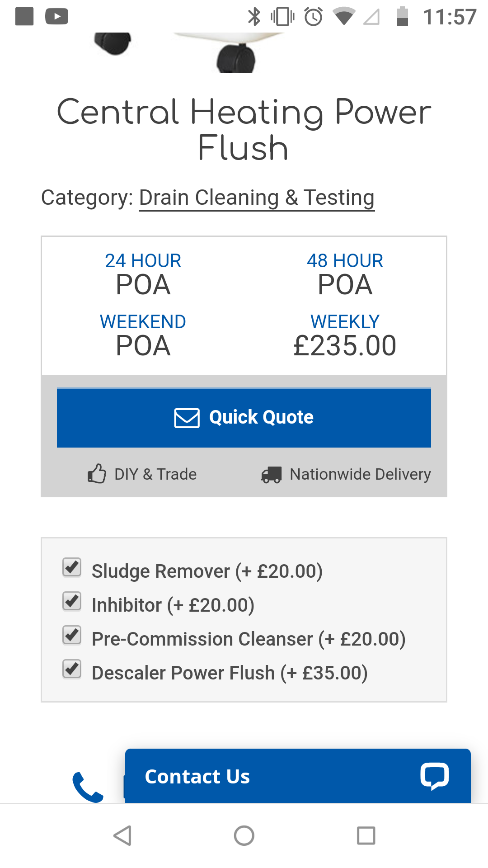Tap the envelope icon in Quick Quote

coord(187,418)
